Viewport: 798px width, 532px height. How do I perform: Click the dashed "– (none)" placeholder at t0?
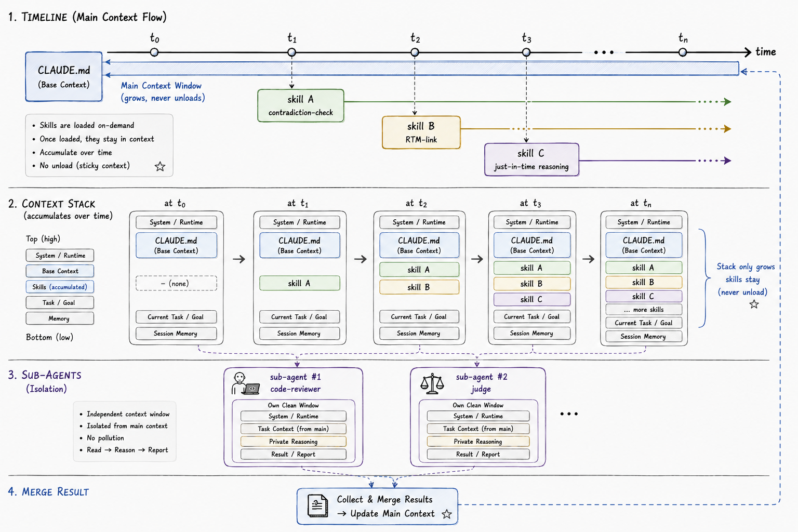click(176, 284)
